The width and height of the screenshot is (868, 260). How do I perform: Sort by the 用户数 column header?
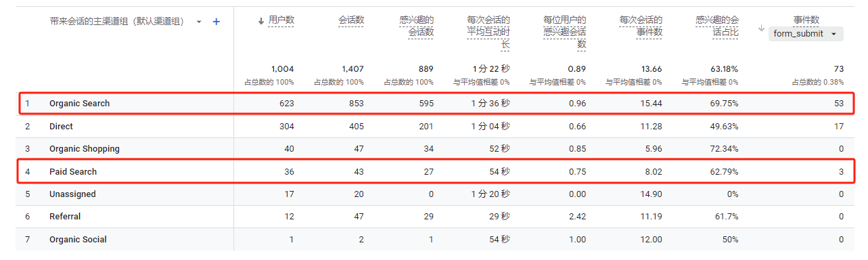276,20
